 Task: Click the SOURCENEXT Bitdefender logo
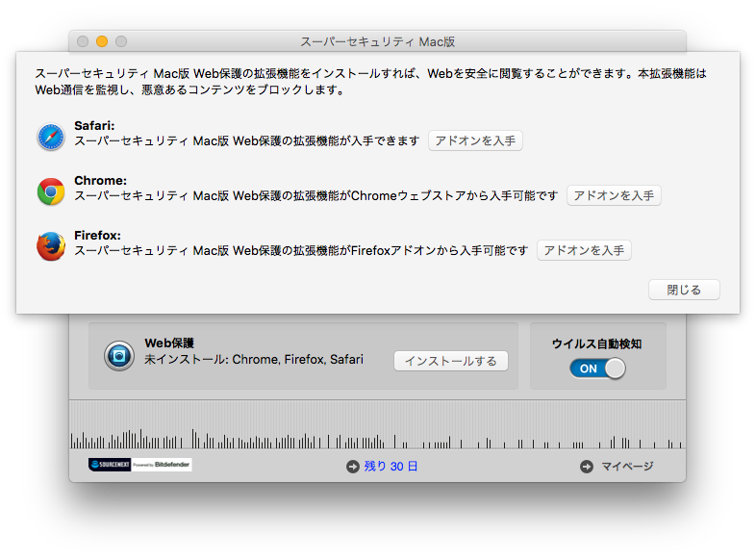coord(139,465)
